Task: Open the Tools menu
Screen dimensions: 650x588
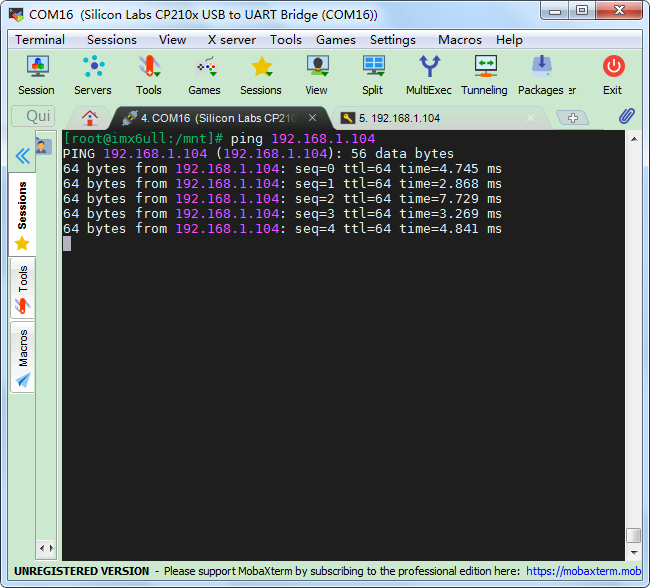Action: click(x=286, y=40)
